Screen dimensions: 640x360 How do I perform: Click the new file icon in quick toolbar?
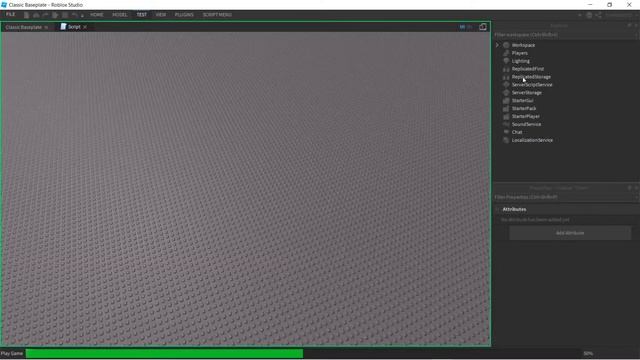tap(27, 15)
